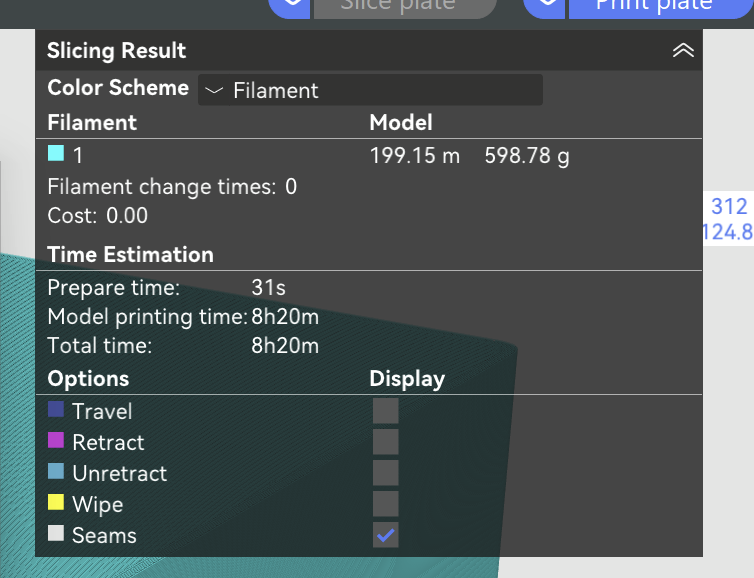
Task: Click the 199.15 m filament length
Action: [x=415, y=156]
